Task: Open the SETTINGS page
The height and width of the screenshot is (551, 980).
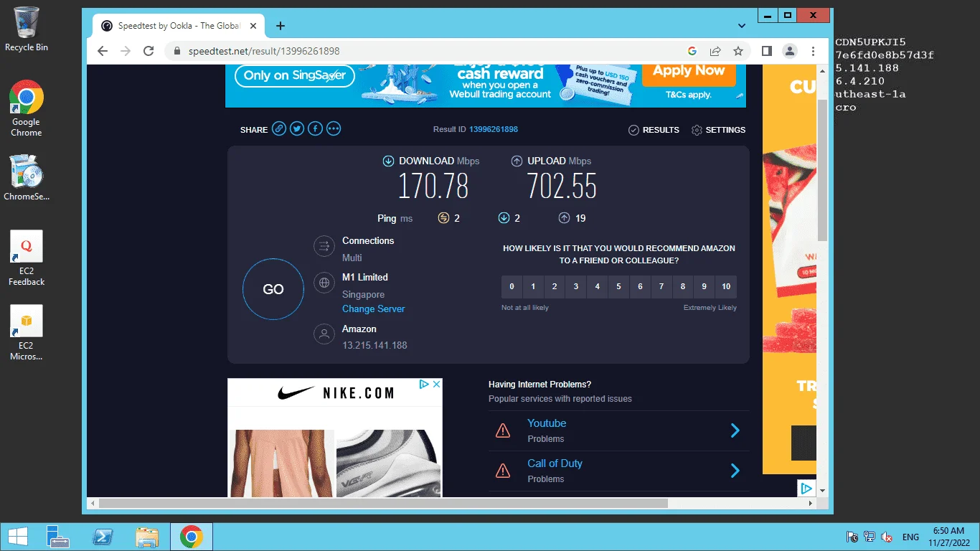Action: coord(718,130)
